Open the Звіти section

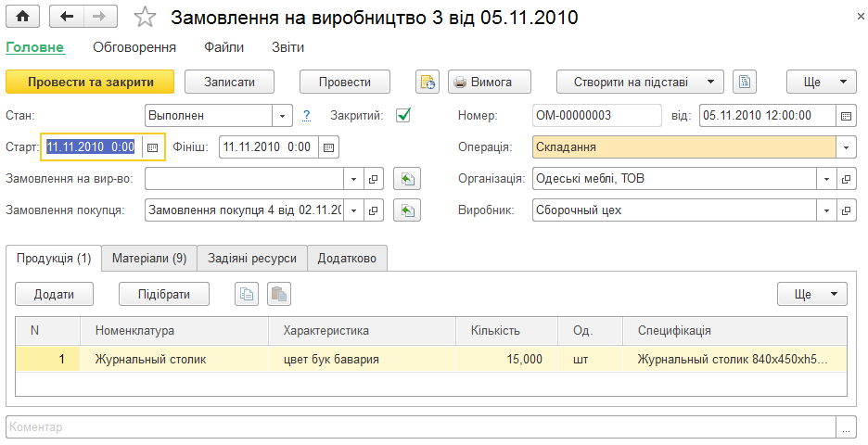pyautogui.click(x=287, y=47)
